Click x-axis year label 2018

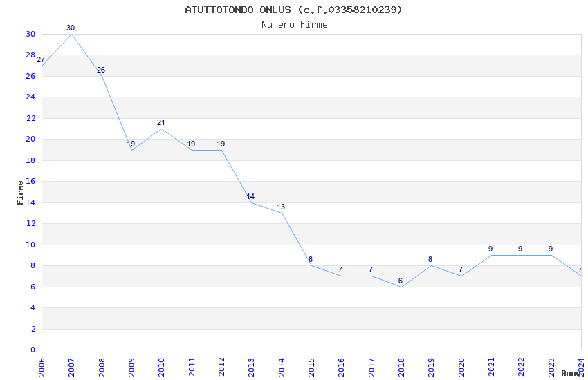click(401, 367)
